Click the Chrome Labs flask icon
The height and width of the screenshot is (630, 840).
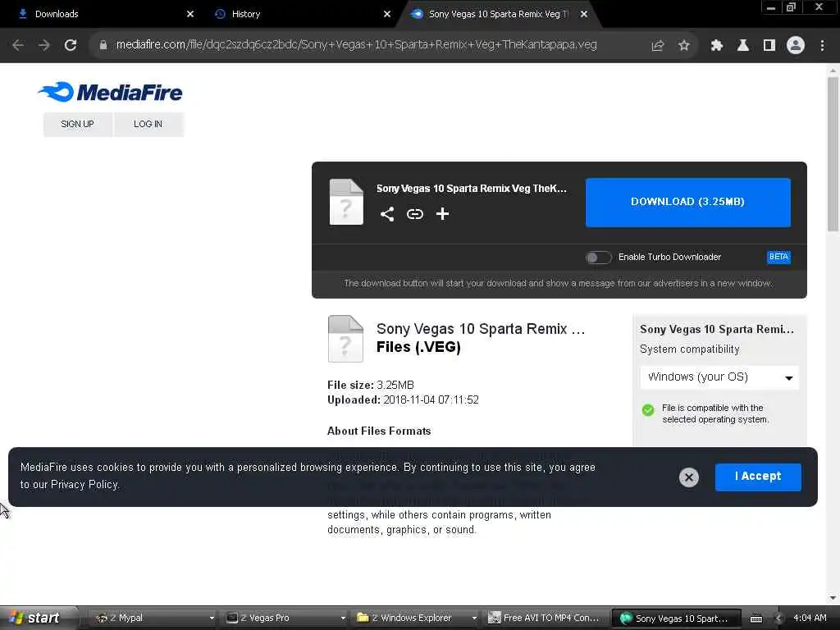[743, 46]
